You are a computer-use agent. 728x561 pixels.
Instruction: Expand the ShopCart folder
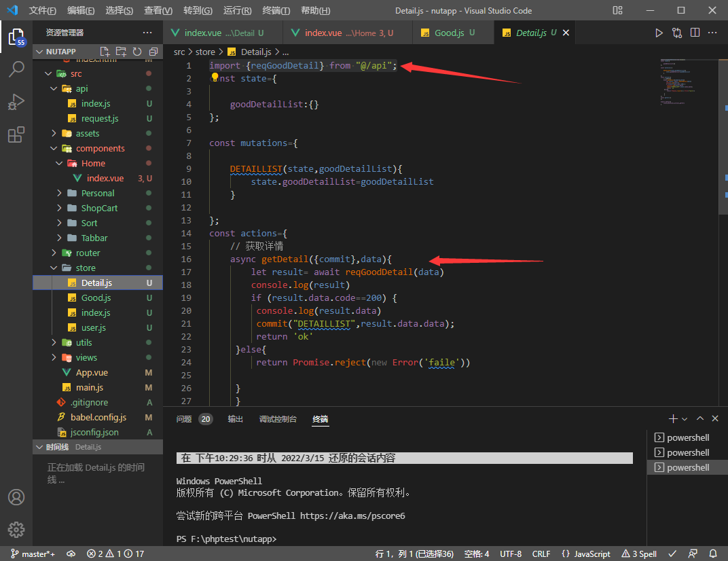coord(59,208)
